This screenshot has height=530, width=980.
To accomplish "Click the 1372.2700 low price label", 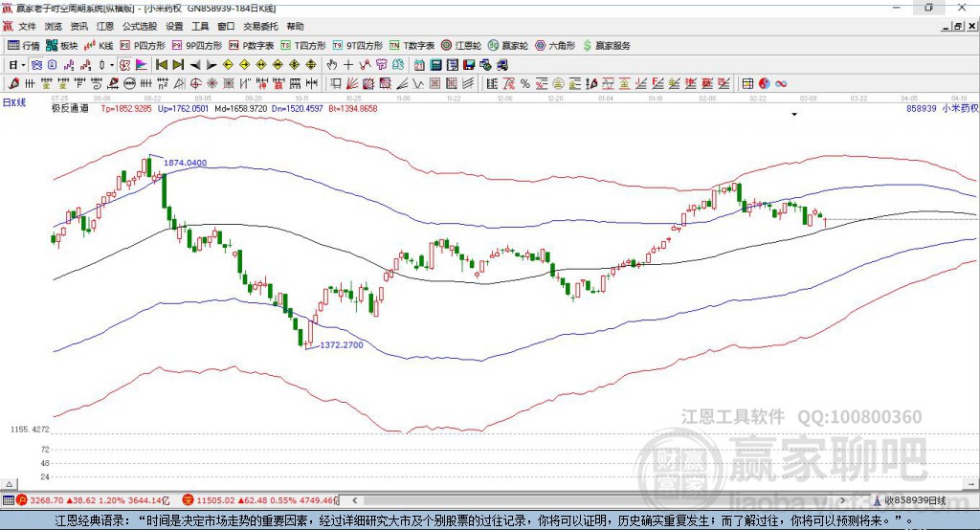I will (342, 344).
